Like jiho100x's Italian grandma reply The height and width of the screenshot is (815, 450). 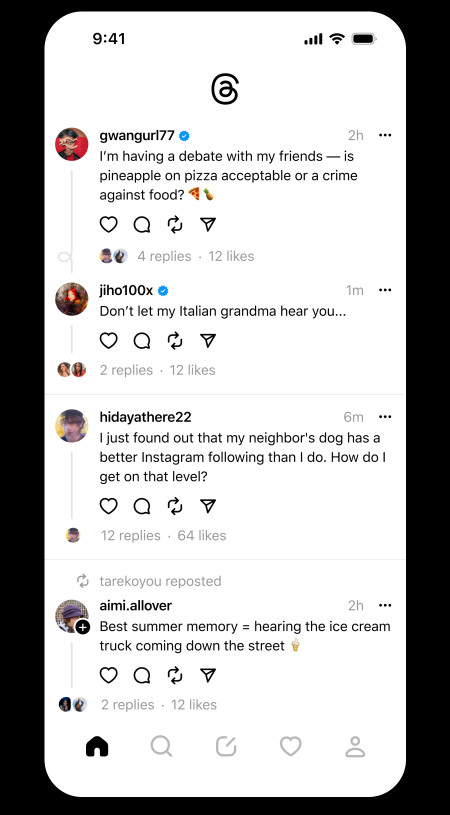coord(109,341)
